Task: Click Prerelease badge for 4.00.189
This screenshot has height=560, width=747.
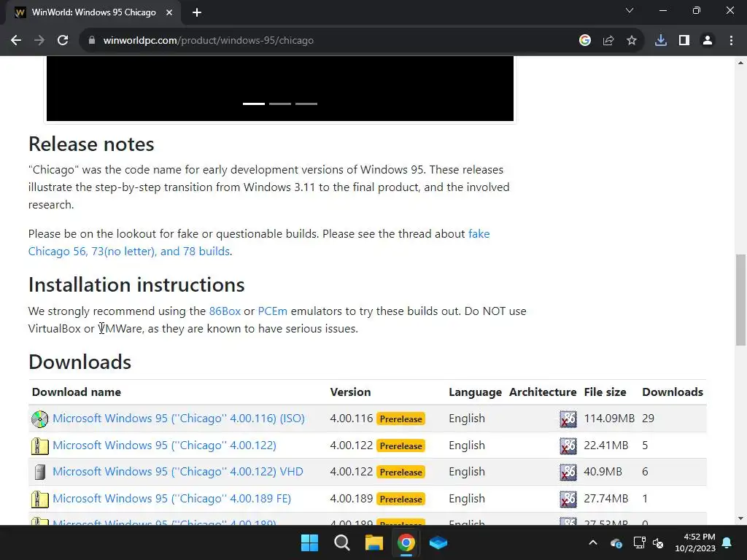Action: (x=400, y=499)
